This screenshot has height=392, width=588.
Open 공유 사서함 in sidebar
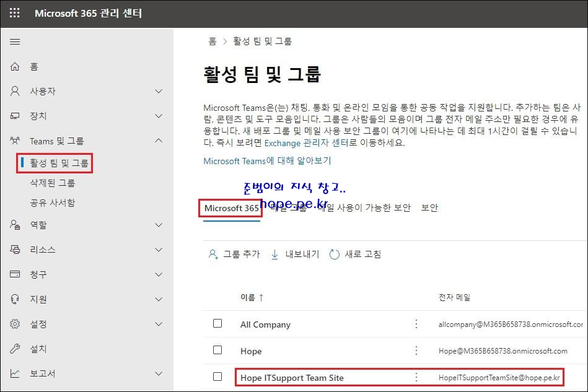[x=53, y=203]
